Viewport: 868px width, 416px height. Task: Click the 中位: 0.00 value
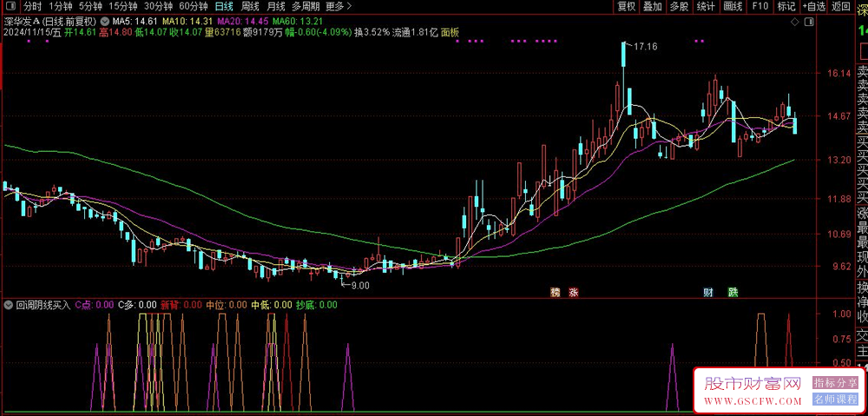(227, 305)
